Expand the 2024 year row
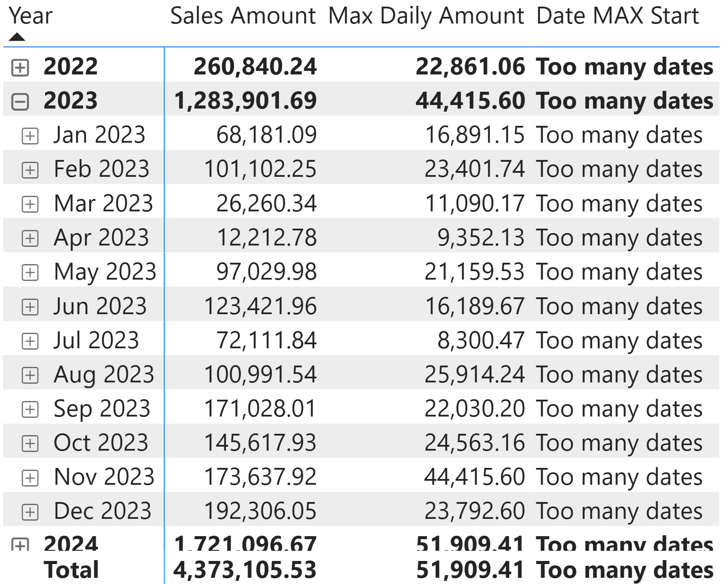728x584 pixels. [x=20, y=545]
